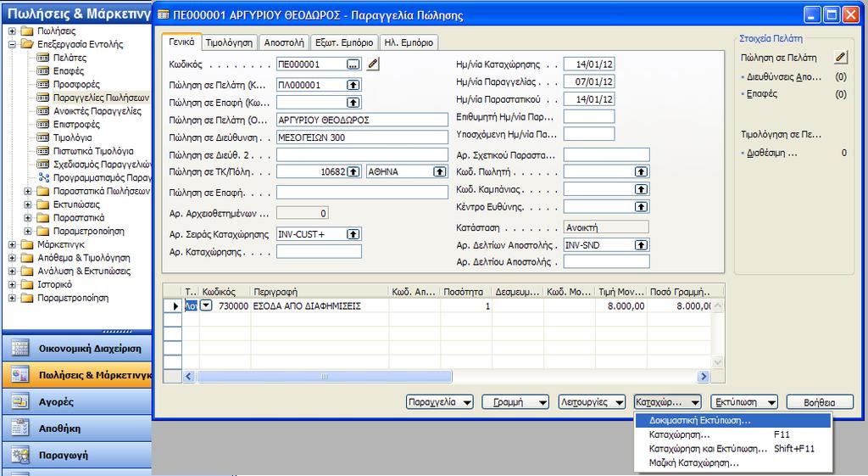This screenshot has width=868, height=476.
Task: Open the line type dropdown in order row
Action: (205, 305)
